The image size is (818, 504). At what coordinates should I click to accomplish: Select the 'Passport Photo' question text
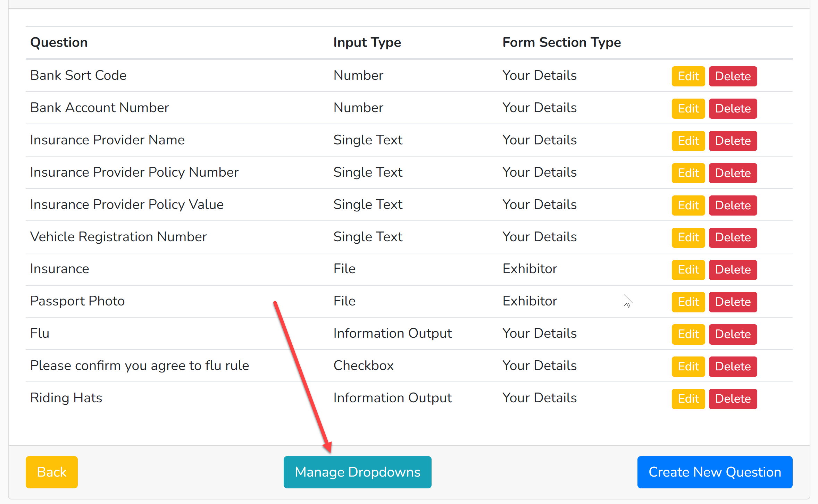77,301
